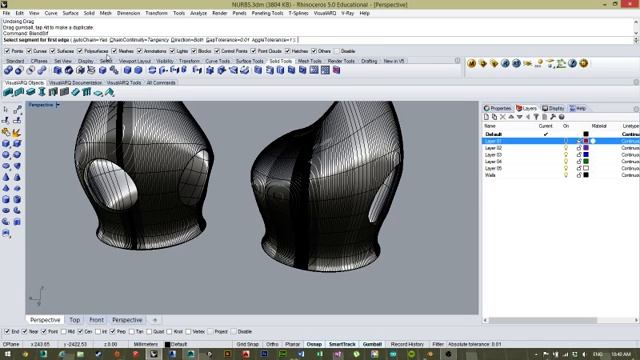
Task: Open the VisualARQ Documentation tab
Action: point(75,82)
